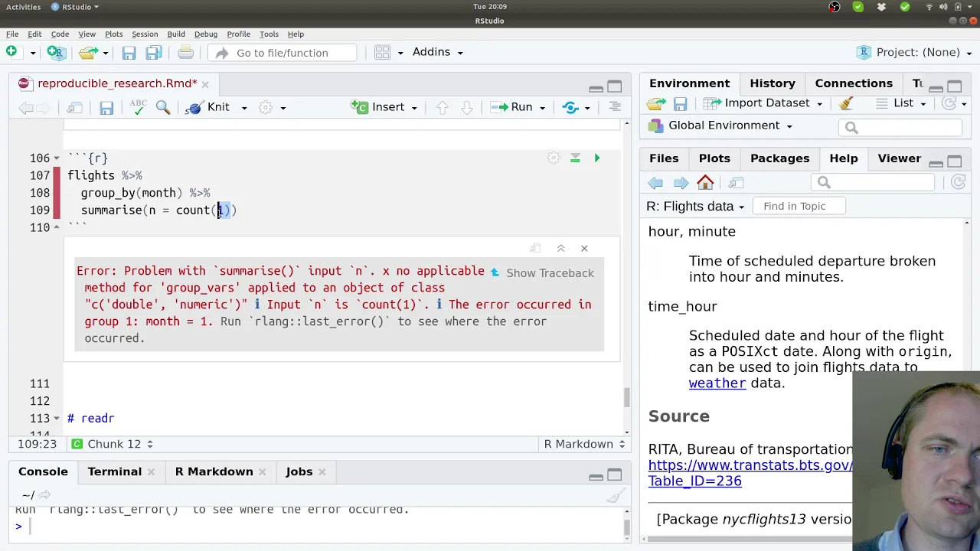
Task: Click the workspace panes grid icon
Action: pos(383,52)
